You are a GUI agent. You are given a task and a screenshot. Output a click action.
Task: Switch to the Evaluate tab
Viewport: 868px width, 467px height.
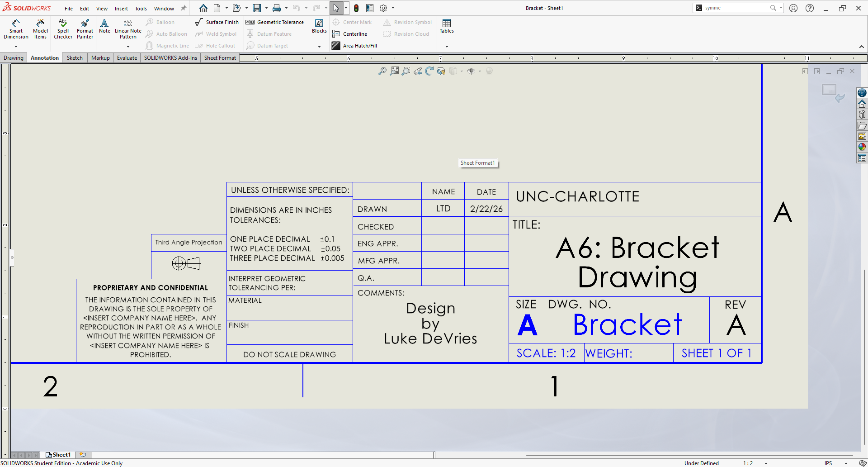(127, 58)
